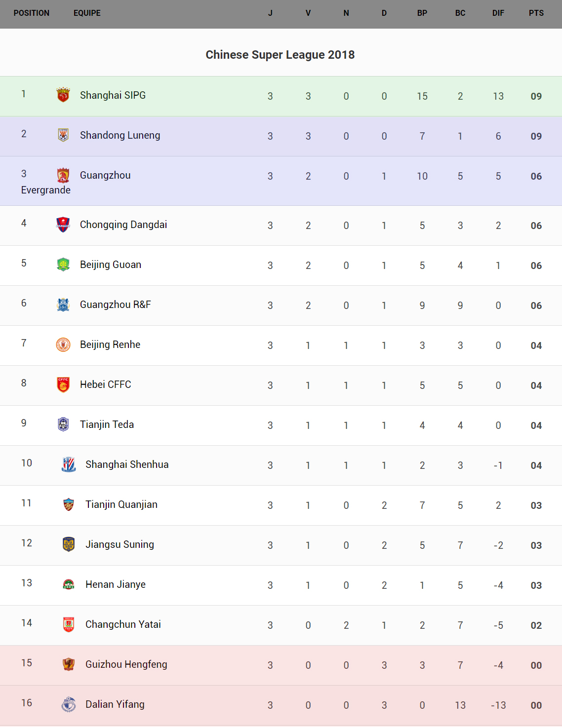Click the Jiangsu Suning crest icon
Viewport: 562px width, 728px height.
point(69,544)
